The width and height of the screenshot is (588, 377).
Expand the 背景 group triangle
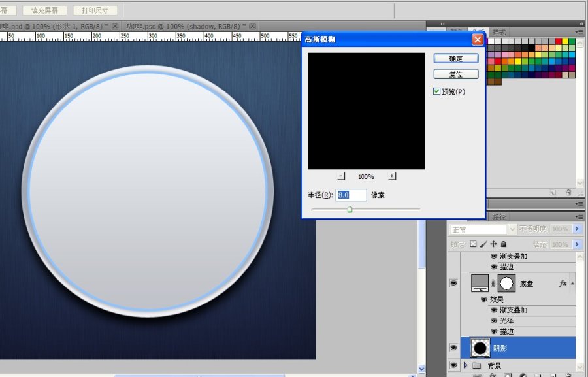click(x=466, y=365)
